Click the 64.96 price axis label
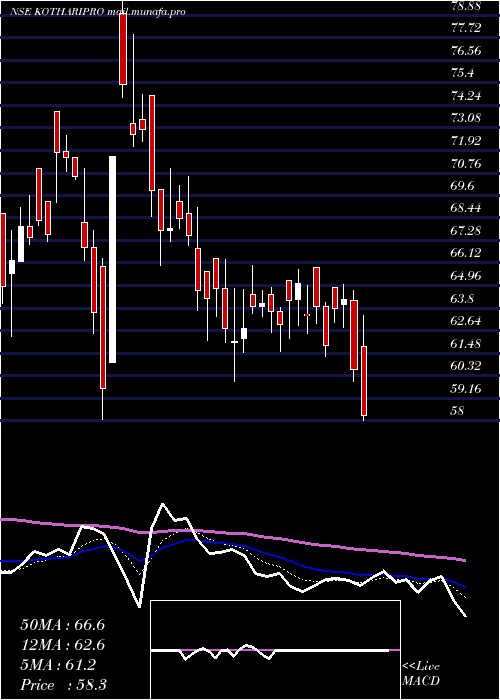The height and width of the screenshot is (700, 500). point(467,276)
